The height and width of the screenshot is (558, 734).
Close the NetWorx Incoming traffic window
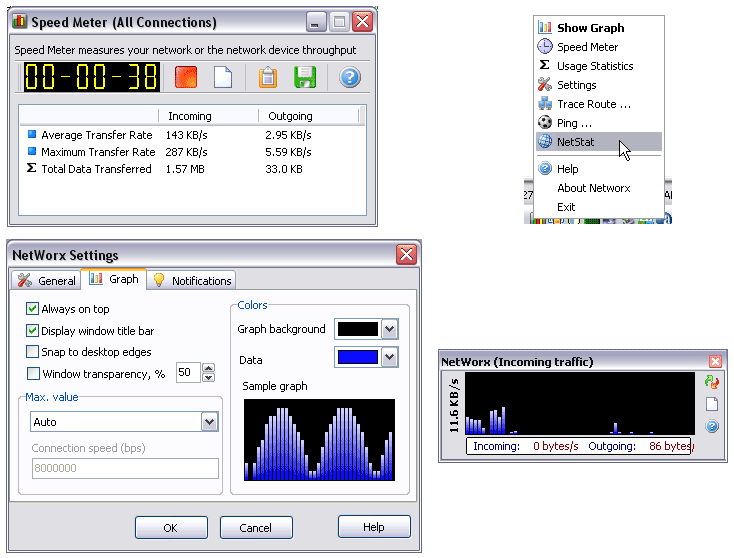715,361
